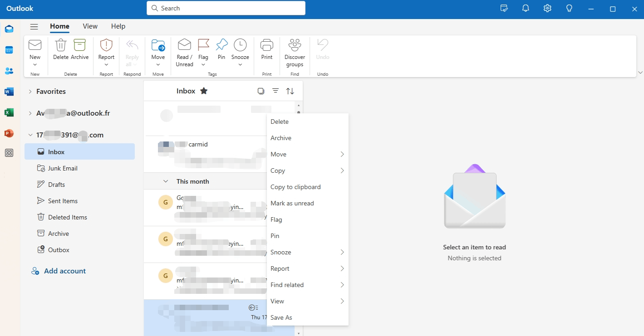
Task: Open View submenu in context menu
Action: [308, 301]
